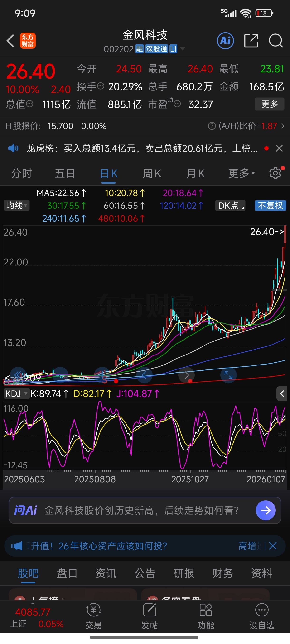Tap the 深股通 badge
The height and width of the screenshot is (644, 290).
156,49
